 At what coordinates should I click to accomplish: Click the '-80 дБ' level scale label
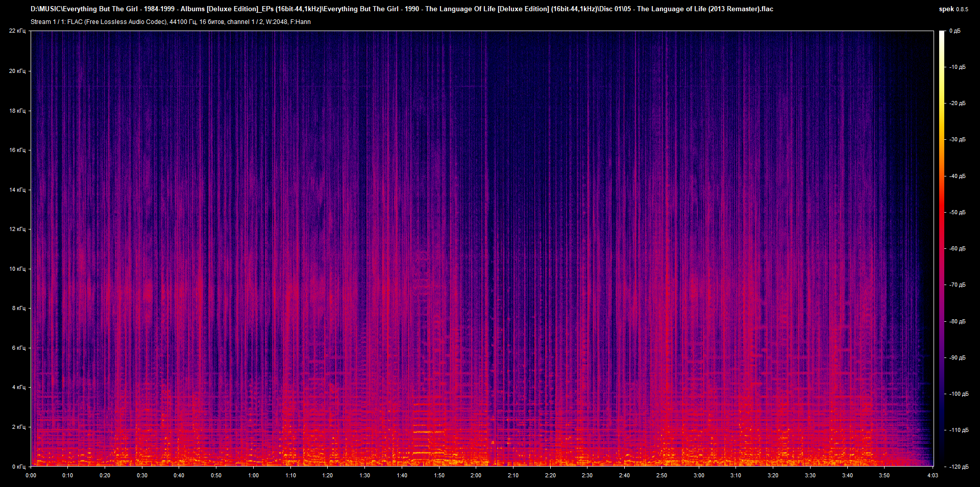point(957,321)
